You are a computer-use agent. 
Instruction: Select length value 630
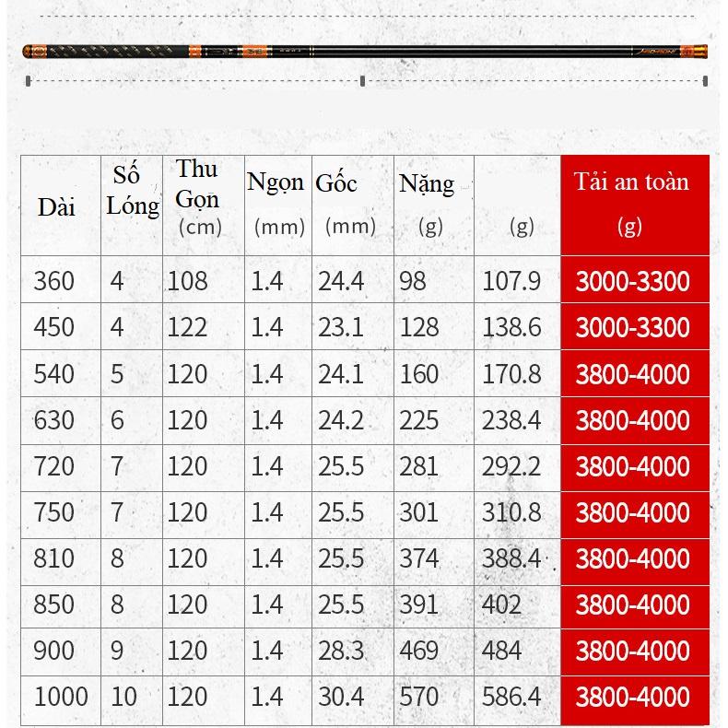tap(53, 420)
